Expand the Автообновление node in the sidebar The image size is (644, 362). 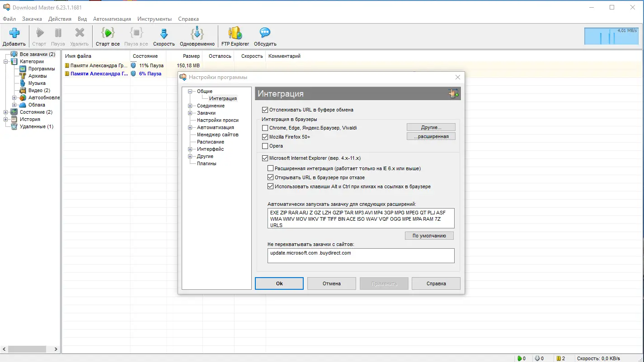coord(14,97)
